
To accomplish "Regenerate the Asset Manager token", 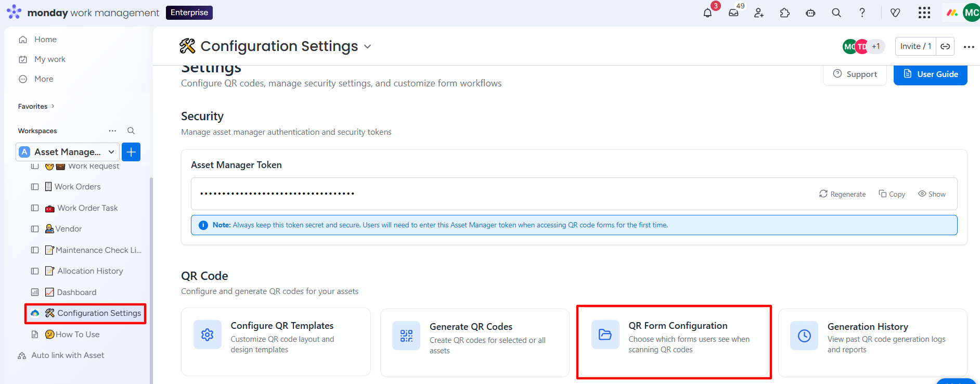I will point(843,194).
